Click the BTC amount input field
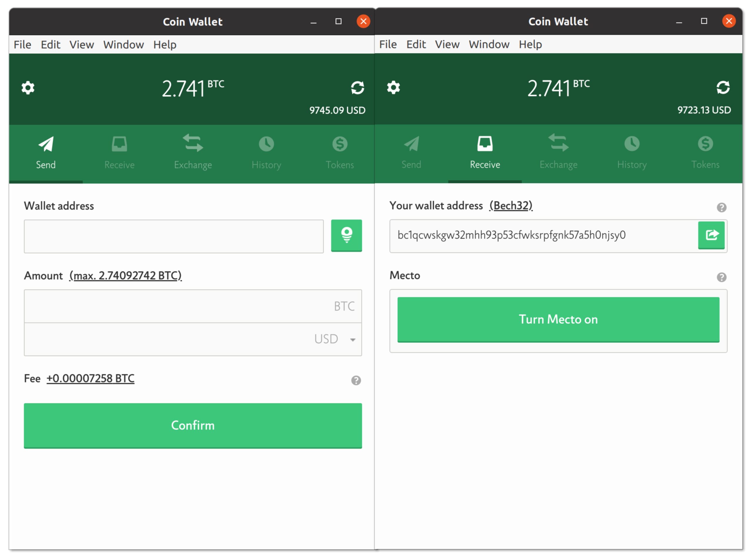Screen dimensions: 753x560 pos(193,306)
